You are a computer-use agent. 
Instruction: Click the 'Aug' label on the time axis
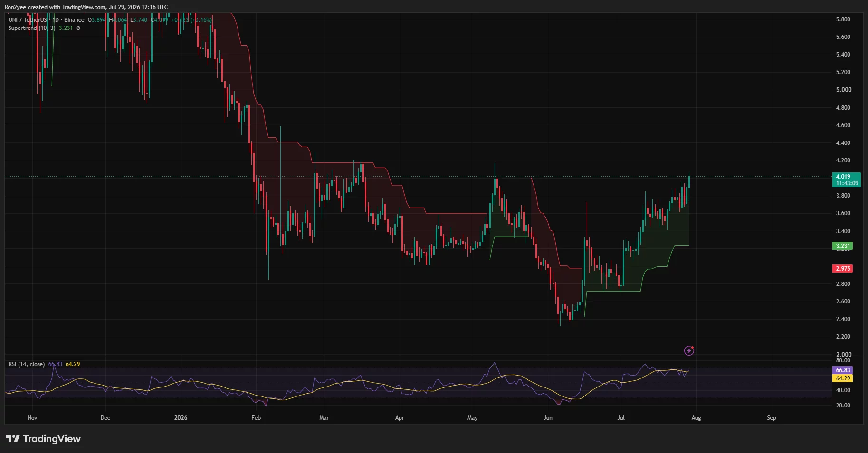[696, 418]
